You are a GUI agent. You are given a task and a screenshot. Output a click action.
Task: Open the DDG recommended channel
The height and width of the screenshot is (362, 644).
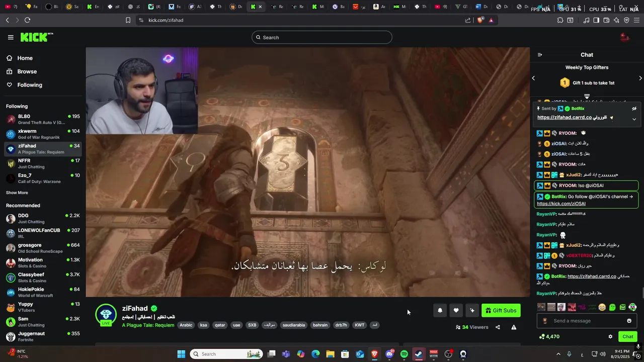43,218
